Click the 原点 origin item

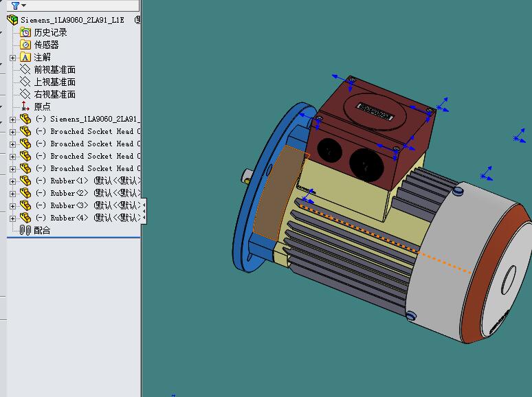(x=42, y=106)
